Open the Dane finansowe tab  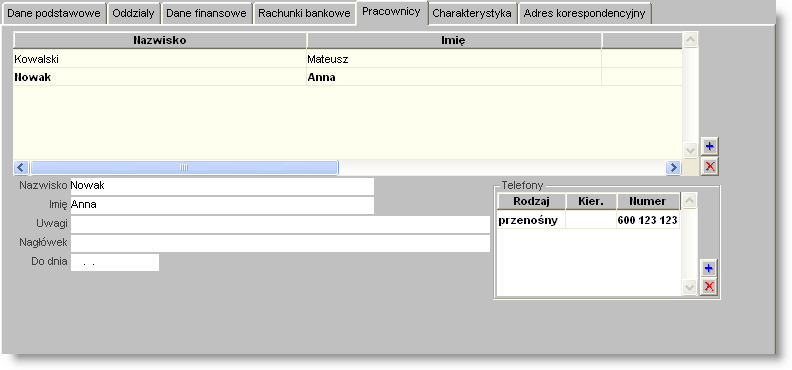(x=207, y=14)
